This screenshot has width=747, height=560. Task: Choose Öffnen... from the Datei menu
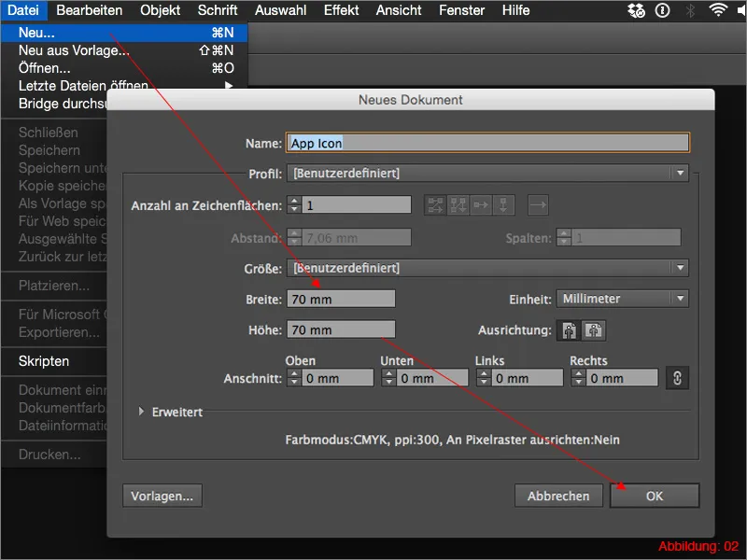point(126,68)
